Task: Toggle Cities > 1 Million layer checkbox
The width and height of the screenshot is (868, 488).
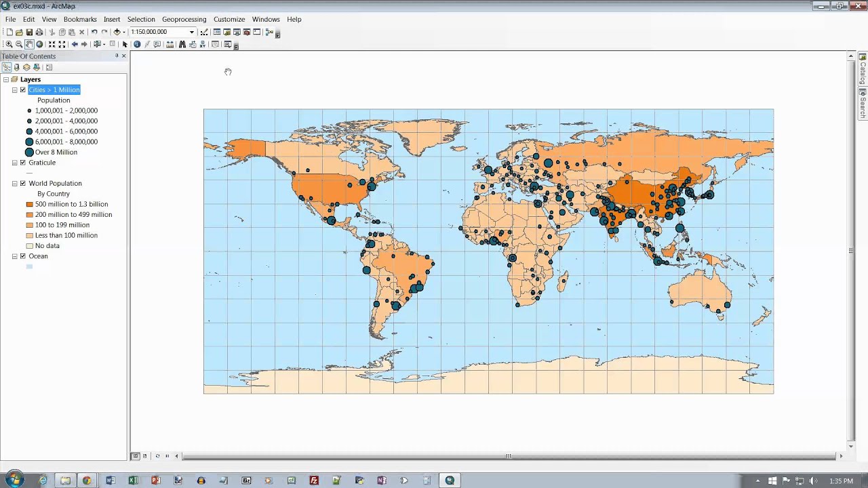Action: 23,89
